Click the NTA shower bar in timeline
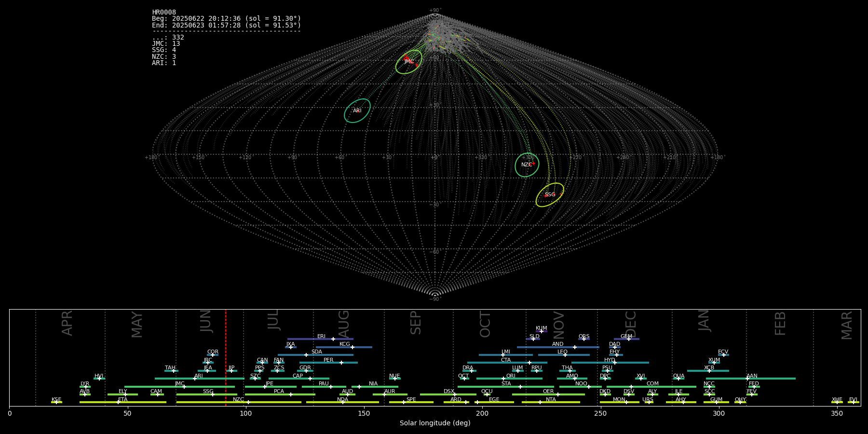 [x=551, y=402]
